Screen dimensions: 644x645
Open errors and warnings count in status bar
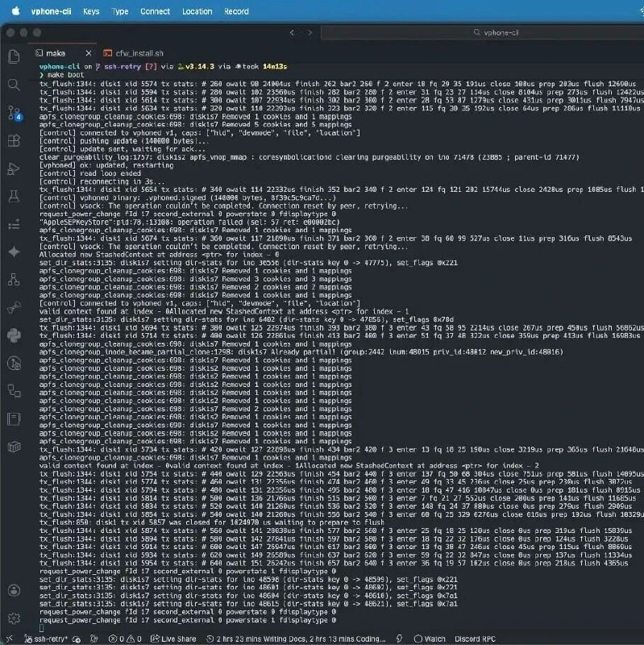coord(125,639)
